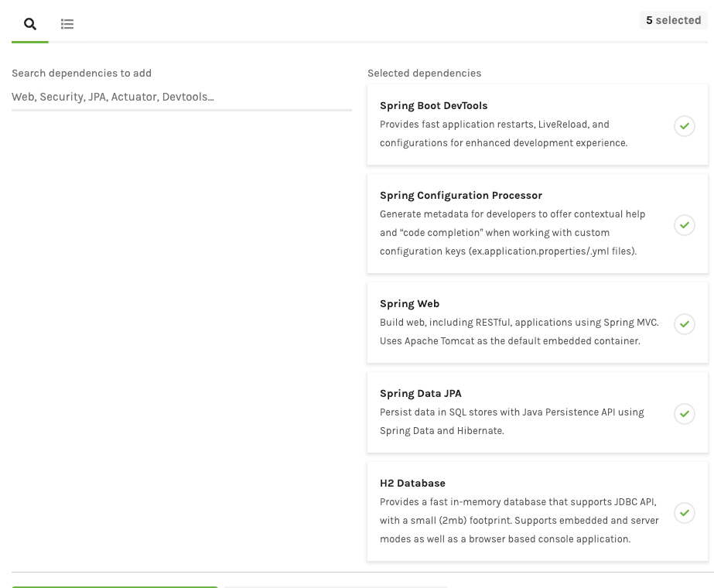Click the checkmark icon beside Spring Data JPA
Viewport: 714px width, 588px height.
point(684,414)
